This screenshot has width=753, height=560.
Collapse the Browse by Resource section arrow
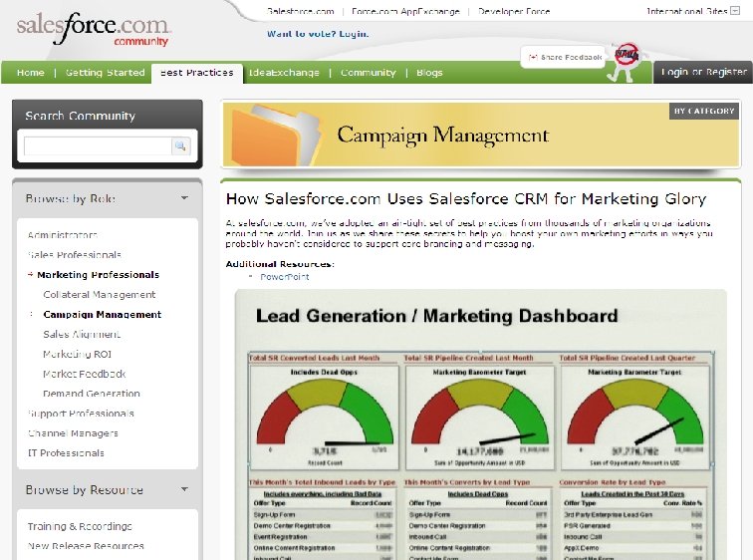pos(184,489)
